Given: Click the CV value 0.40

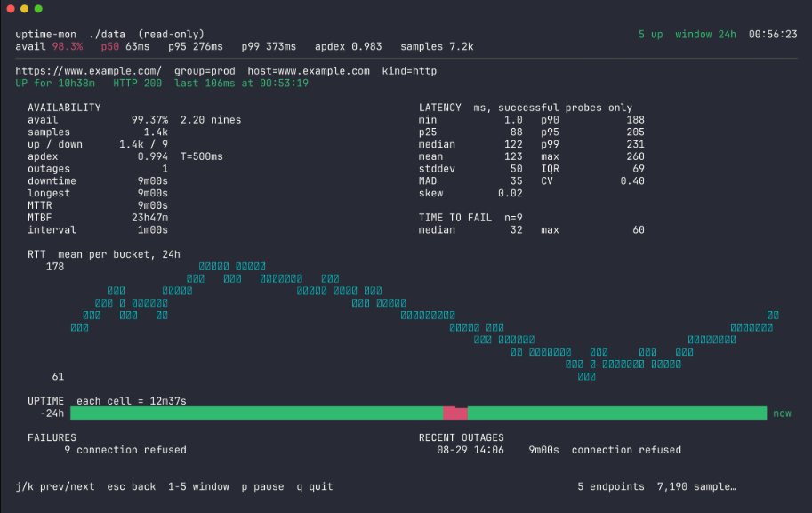Looking at the screenshot, I should click(x=632, y=181).
